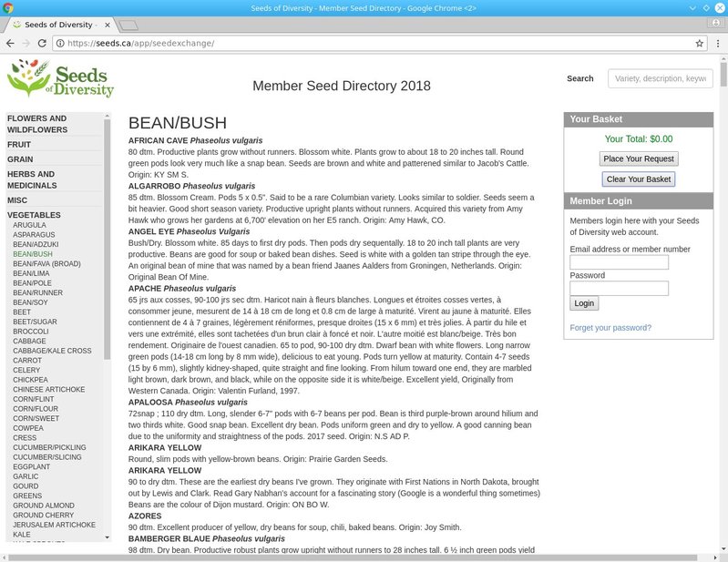This screenshot has height=562, width=728.
Task: Reload the page with refresh icon
Action: coord(42,43)
